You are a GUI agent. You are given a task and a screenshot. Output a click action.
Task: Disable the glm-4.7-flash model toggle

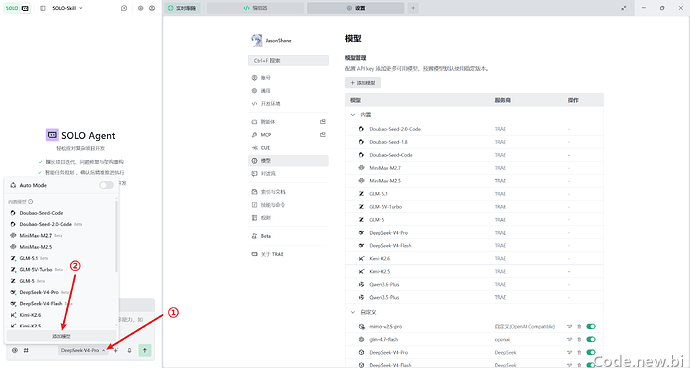point(591,339)
